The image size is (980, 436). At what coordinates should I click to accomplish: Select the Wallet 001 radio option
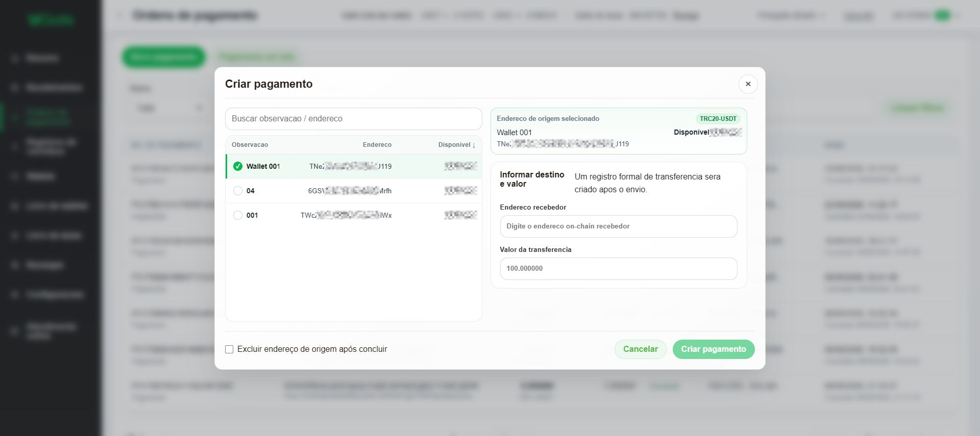238,166
